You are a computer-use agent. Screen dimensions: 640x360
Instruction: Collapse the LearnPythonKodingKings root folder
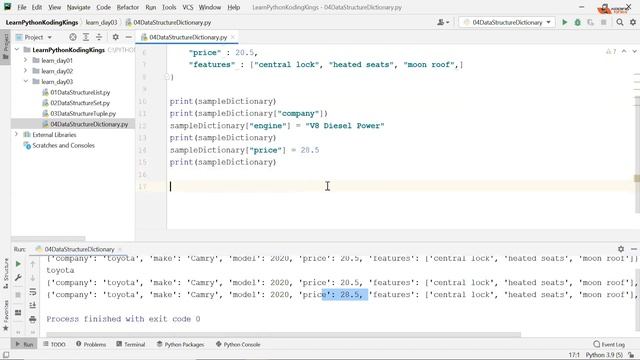(17, 50)
